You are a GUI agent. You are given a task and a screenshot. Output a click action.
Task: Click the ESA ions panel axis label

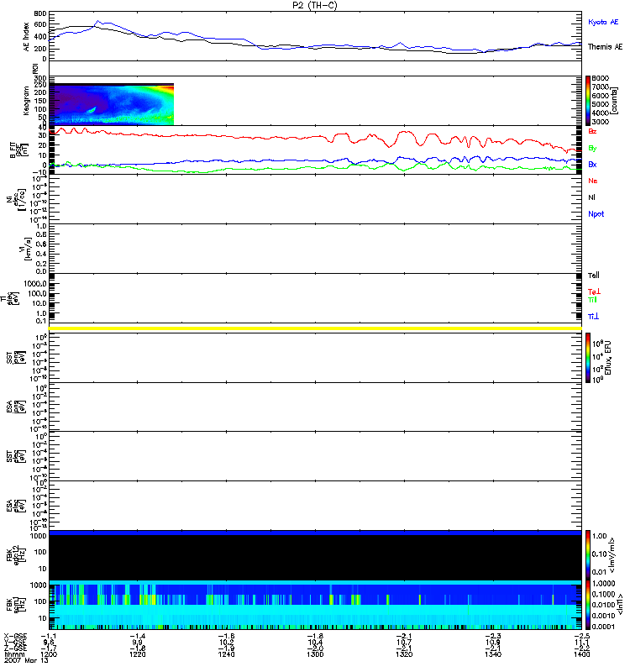(16, 407)
